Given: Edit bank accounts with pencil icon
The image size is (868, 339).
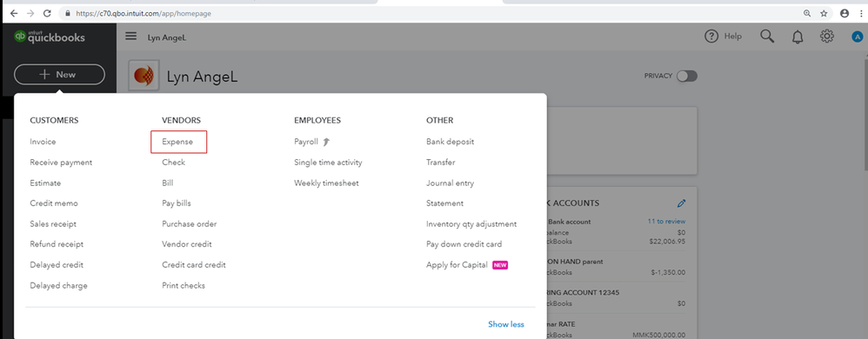Looking at the screenshot, I should 682,203.
